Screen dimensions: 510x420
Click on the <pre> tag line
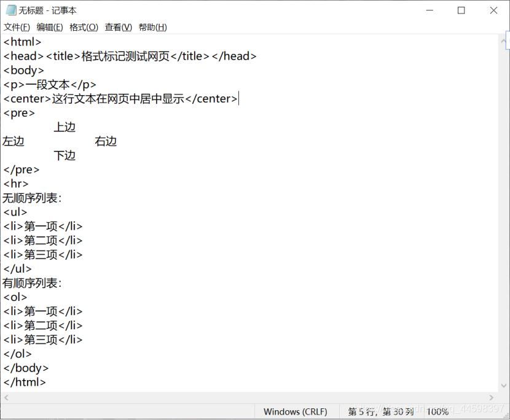pos(19,113)
